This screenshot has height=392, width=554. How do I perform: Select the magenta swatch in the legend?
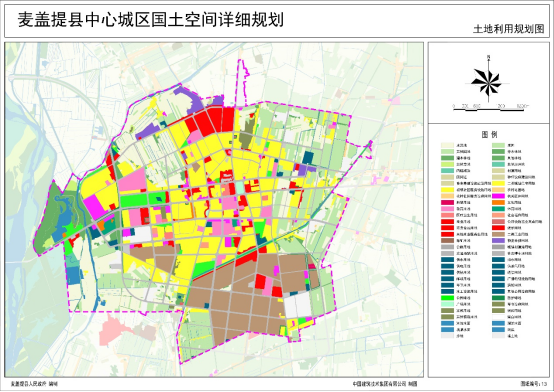coord(498,196)
